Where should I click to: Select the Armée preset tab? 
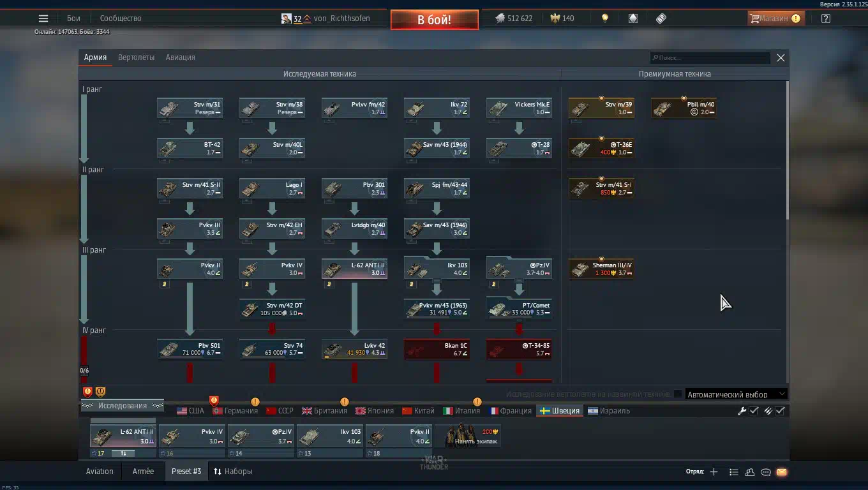tap(143, 471)
